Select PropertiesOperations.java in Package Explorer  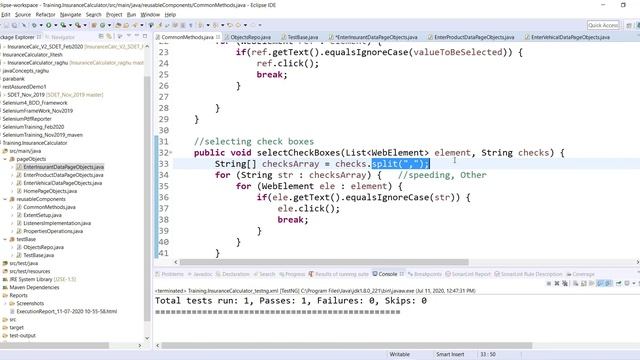coord(53,231)
